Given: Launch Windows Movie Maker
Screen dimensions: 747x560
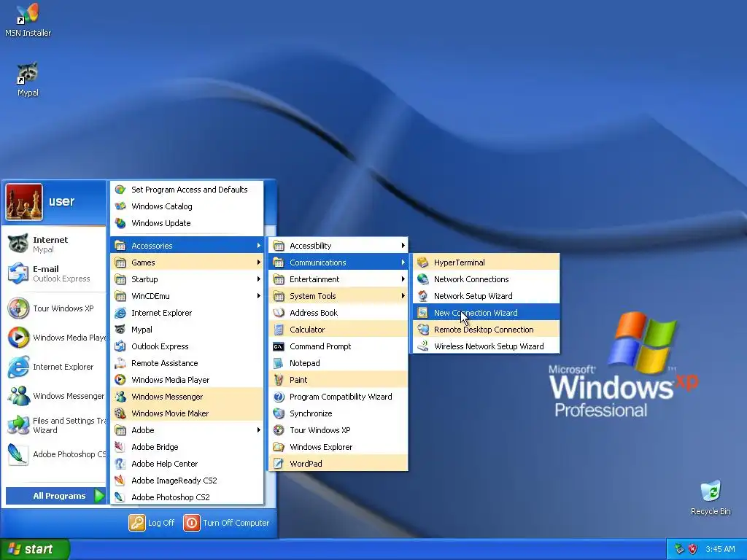Looking at the screenshot, I should pos(187,413).
